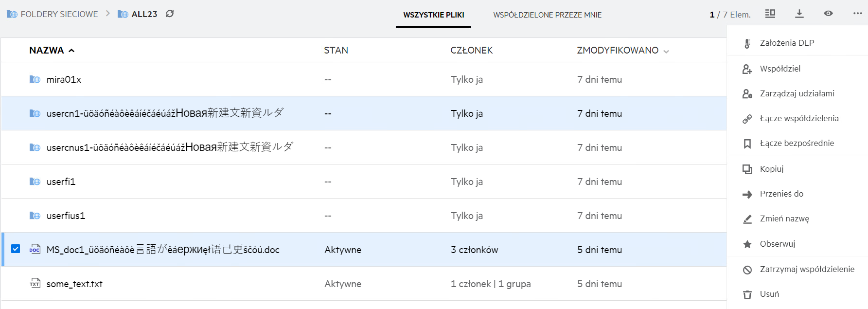Toggle the eye visibility filter icon
Viewport: 868px width, 309px height.
828,14
